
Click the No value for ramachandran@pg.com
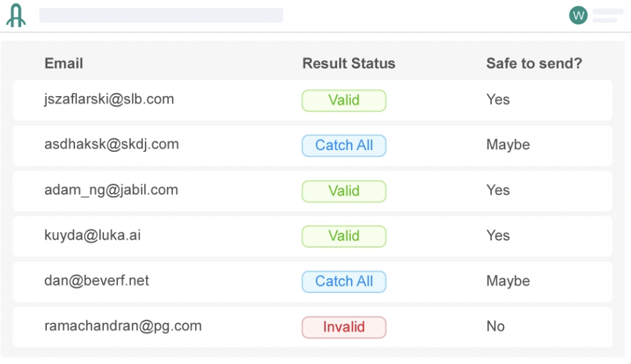(x=496, y=326)
